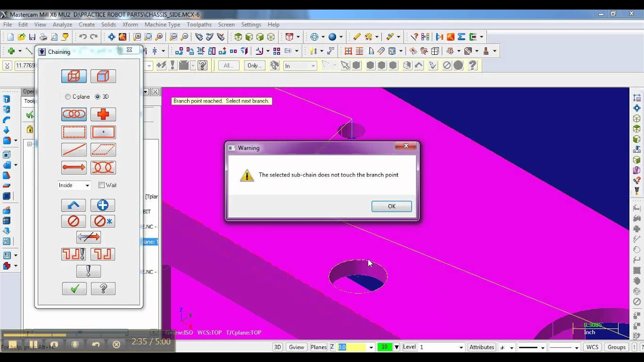Open the chaining options icon

point(89,271)
